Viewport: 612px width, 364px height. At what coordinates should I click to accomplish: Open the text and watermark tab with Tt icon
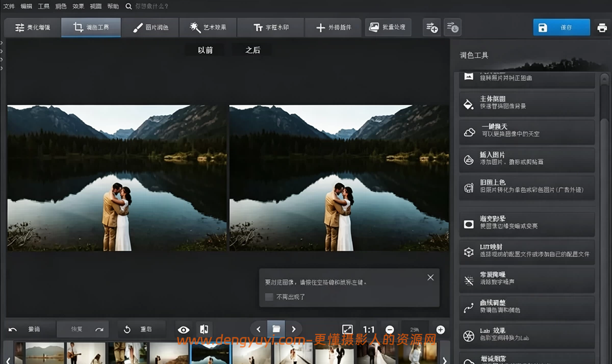[x=271, y=28]
